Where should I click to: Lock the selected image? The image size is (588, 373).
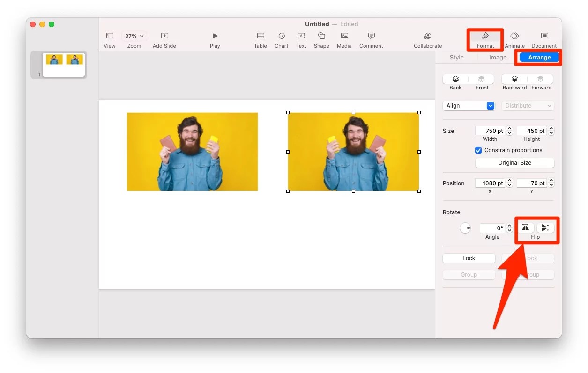click(469, 258)
